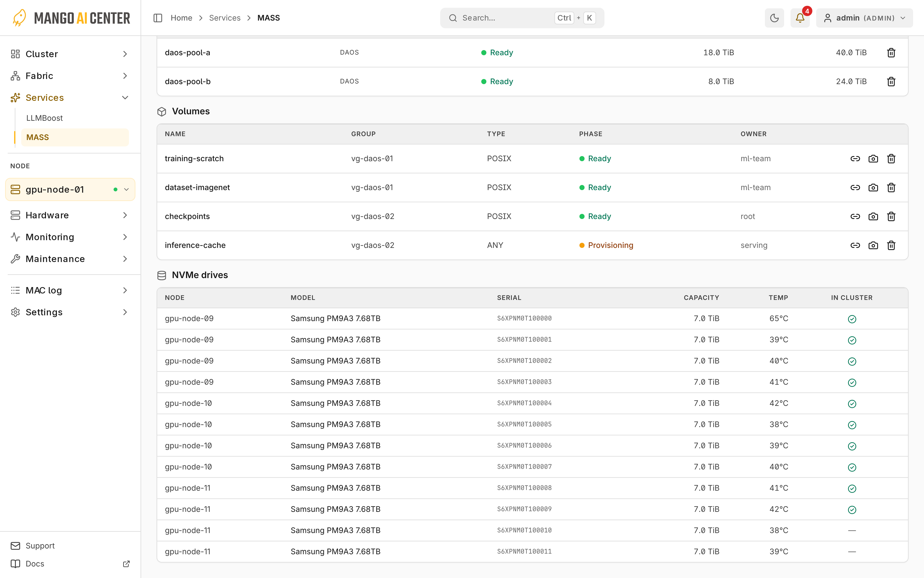This screenshot has height=578, width=924.
Task: Expand the Monitoring menu
Action: (x=70, y=237)
